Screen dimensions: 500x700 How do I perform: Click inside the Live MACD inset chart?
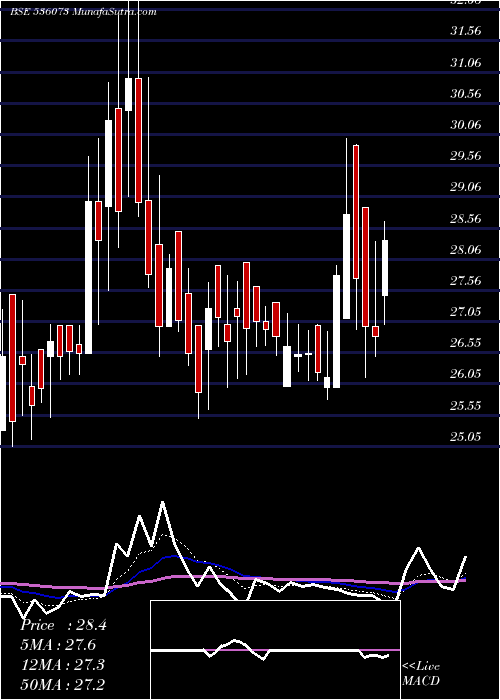[275, 650]
